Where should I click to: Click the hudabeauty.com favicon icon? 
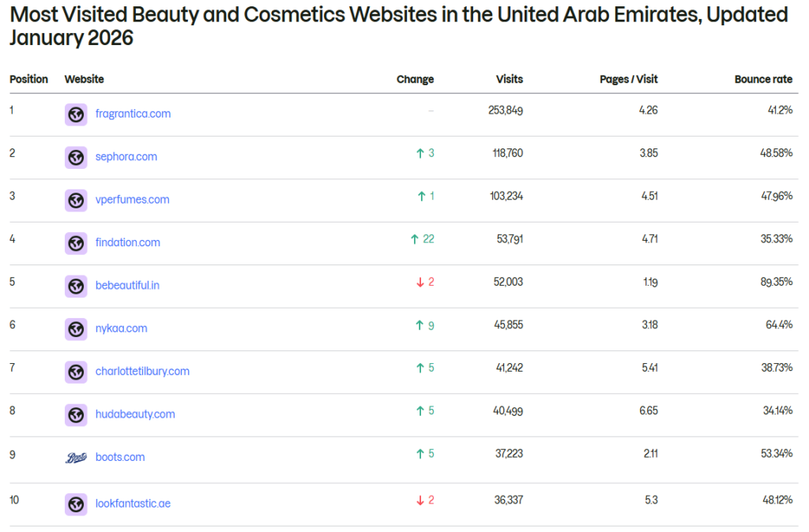click(76, 414)
